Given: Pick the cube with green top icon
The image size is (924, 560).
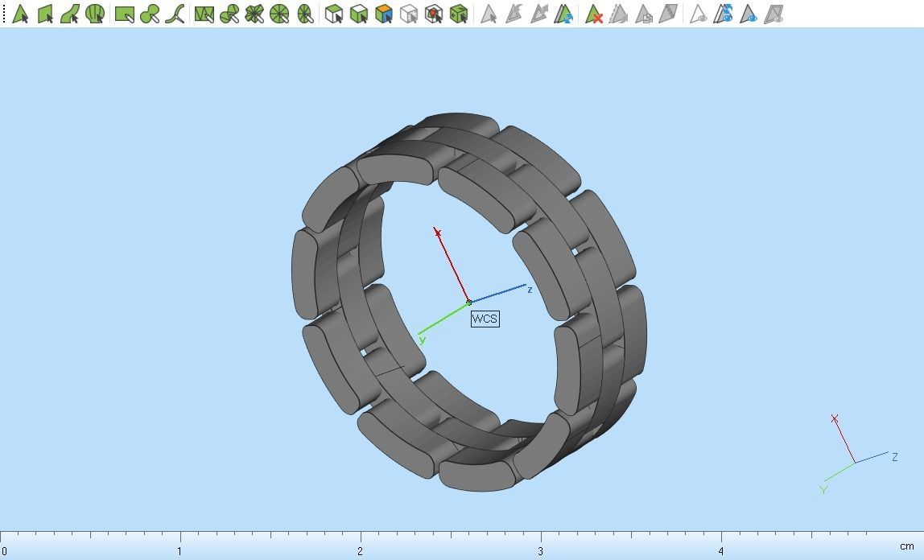Looking at the screenshot, I should pyautogui.click(x=334, y=14).
